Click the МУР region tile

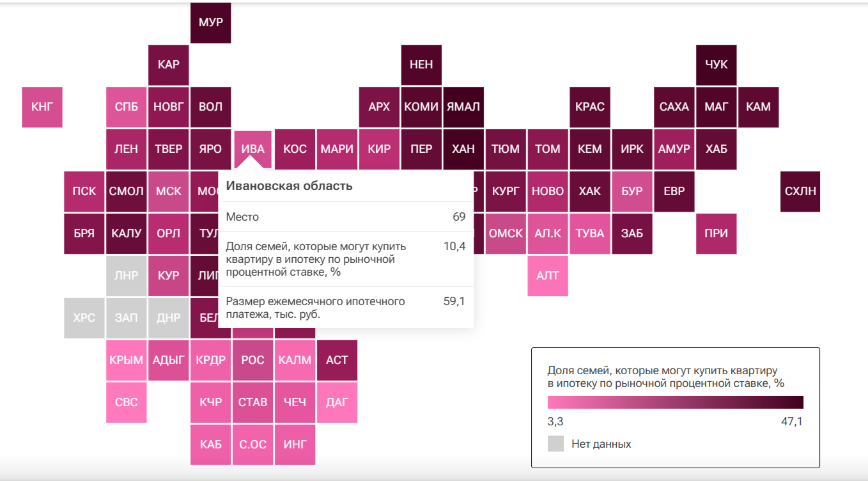click(x=211, y=23)
